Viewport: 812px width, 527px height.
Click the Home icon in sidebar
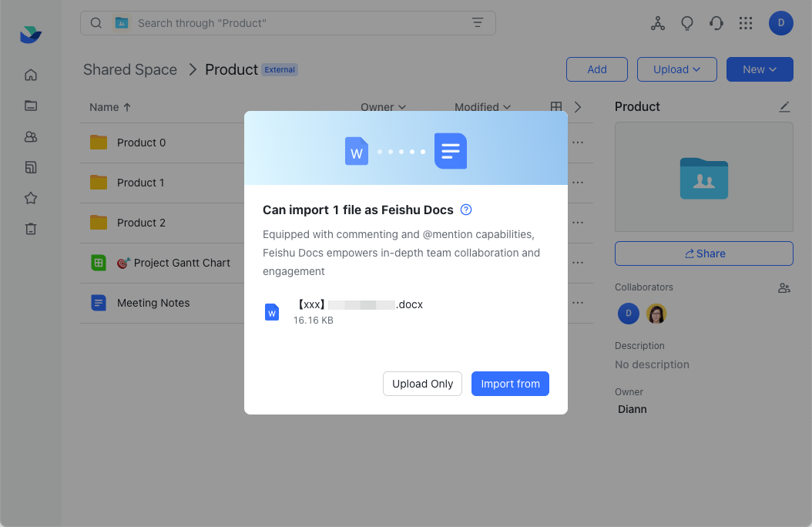coord(31,75)
